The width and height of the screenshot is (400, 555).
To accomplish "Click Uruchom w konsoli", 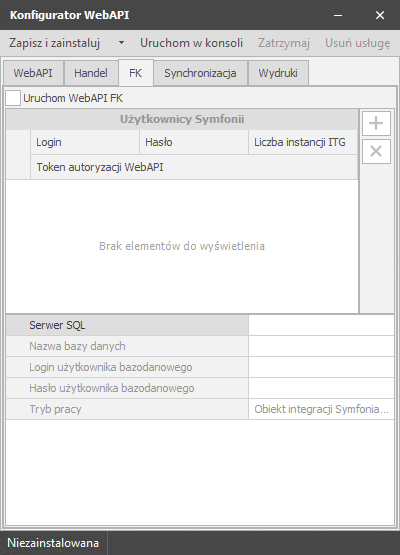I will click(192, 43).
